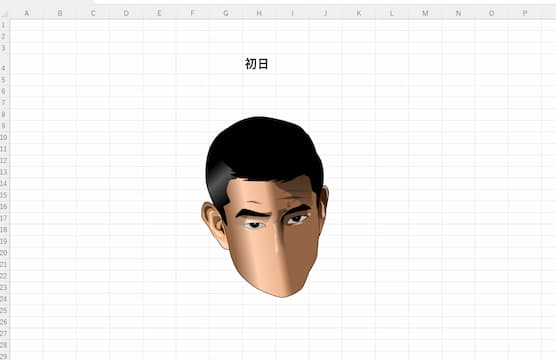Select column H header

coord(259,13)
